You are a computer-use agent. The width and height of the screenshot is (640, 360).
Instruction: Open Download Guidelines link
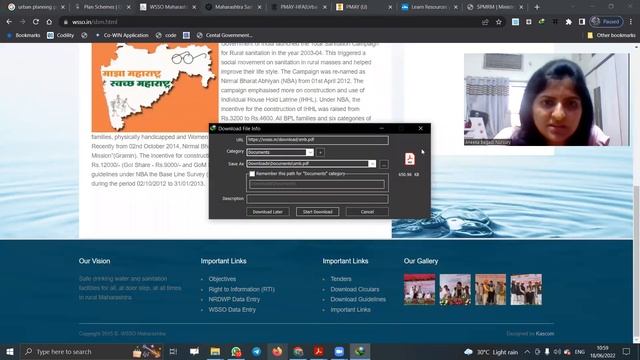[358, 299]
